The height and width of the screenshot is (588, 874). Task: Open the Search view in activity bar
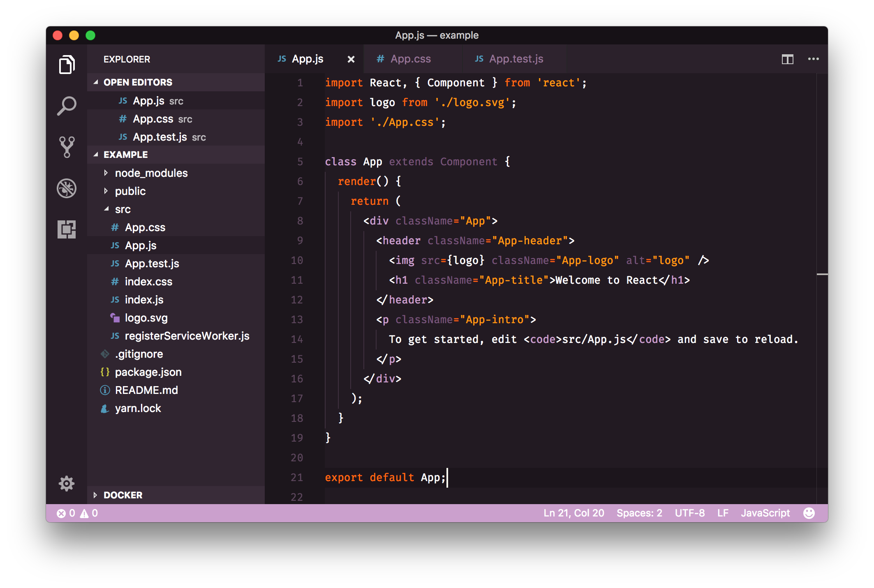coord(67,106)
